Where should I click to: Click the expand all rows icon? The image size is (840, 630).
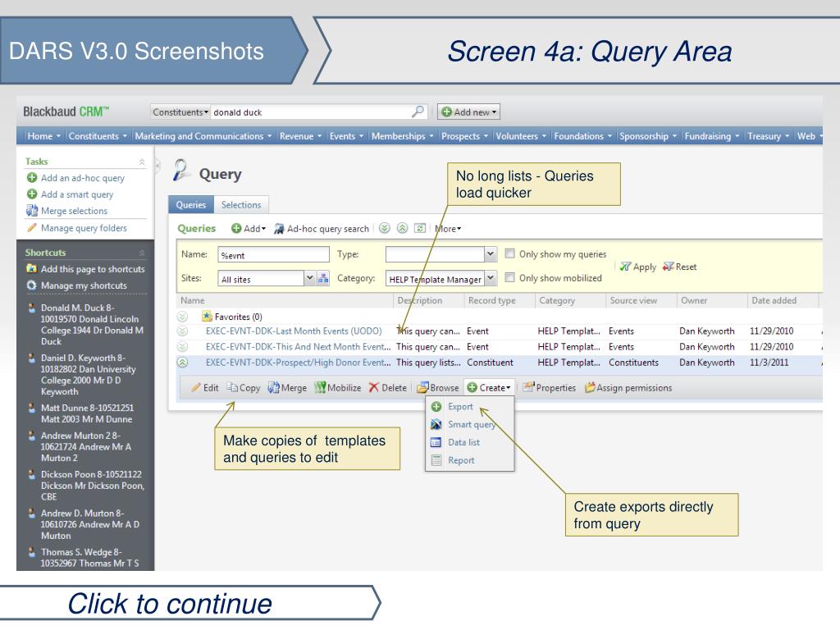pyautogui.click(x=384, y=228)
